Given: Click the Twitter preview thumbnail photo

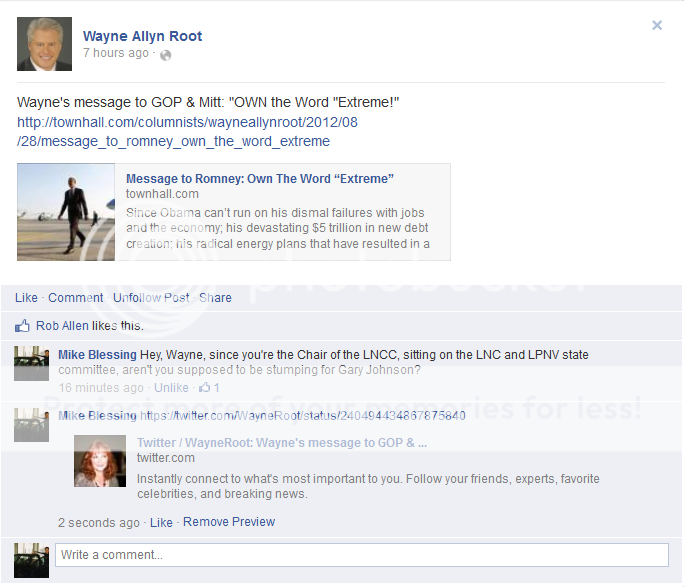Looking at the screenshot, I should coord(100,462).
